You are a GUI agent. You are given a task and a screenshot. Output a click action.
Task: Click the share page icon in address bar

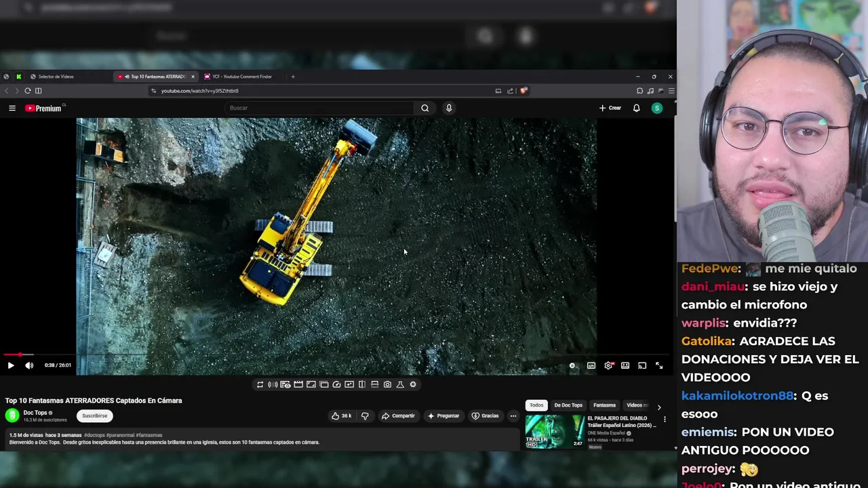click(510, 91)
